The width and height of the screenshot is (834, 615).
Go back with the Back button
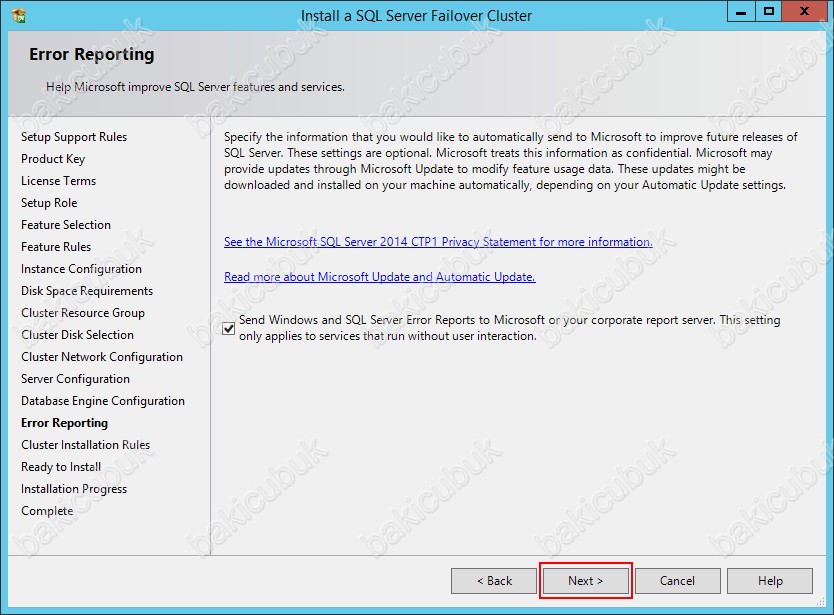[x=494, y=580]
